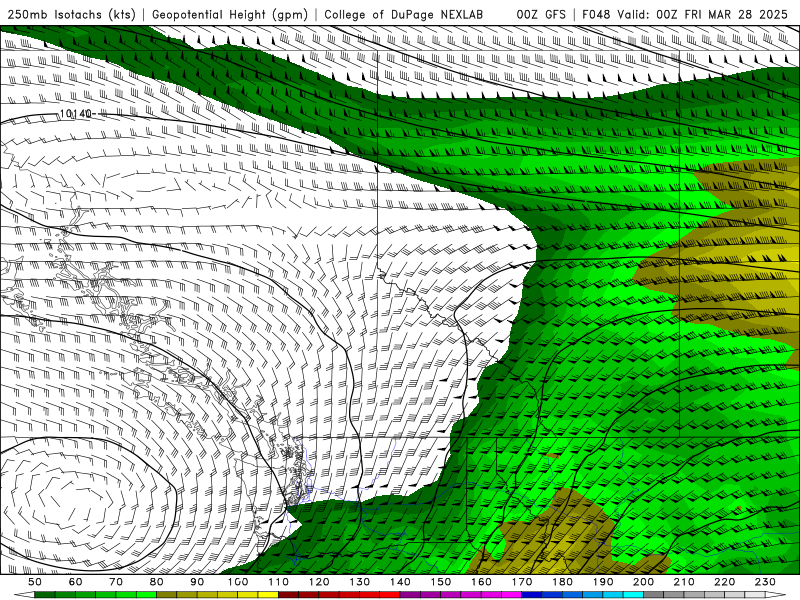Image resolution: width=800 pixels, height=600 pixels.
Task: Click the '50' value on the color scale
Action: (x=35, y=582)
